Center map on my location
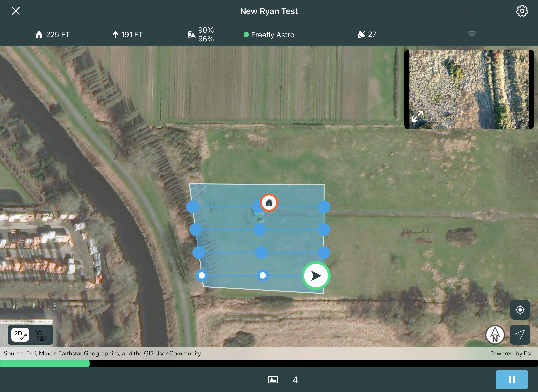This screenshot has height=392, width=538. (520, 310)
